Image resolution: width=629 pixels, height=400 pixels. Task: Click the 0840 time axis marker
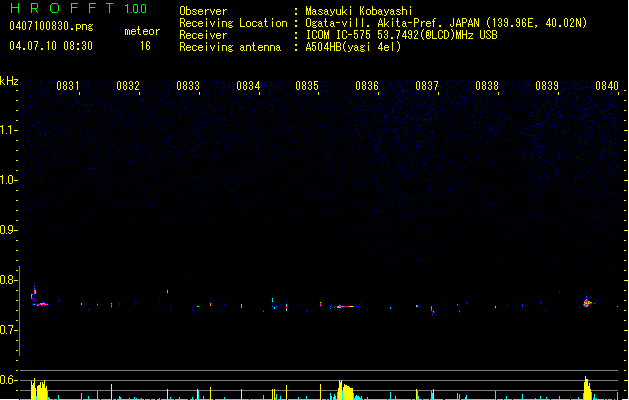click(x=607, y=86)
